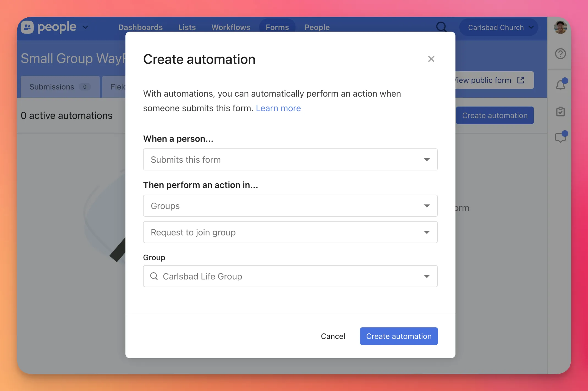The width and height of the screenshot is (588, 391).
Task: Expand the Submits this form dropdown
Action: [x=290, y=159]
